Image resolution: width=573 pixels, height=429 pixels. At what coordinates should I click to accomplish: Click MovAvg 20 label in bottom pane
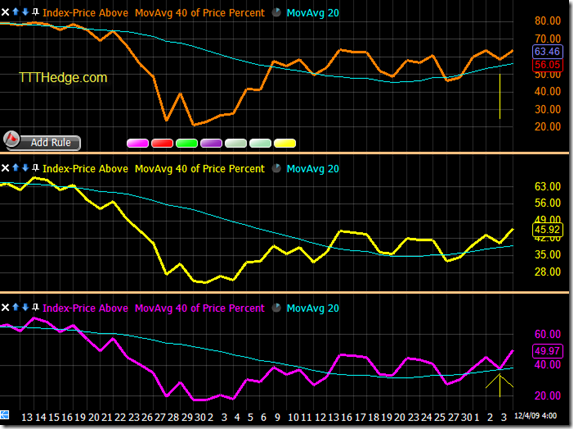(313, 308)
